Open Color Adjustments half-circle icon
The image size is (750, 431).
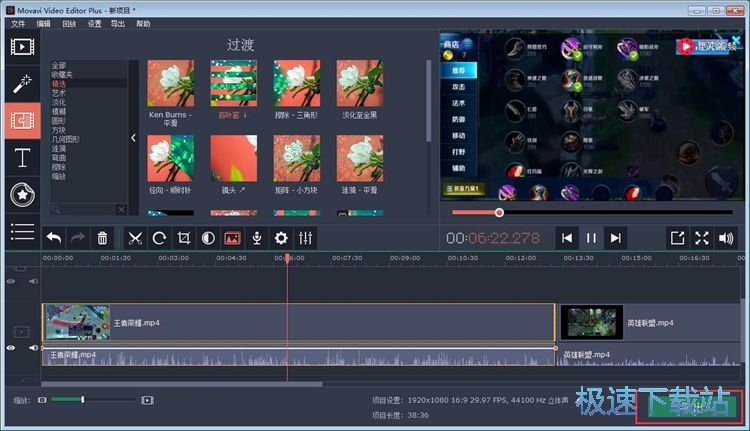[208, 238]
